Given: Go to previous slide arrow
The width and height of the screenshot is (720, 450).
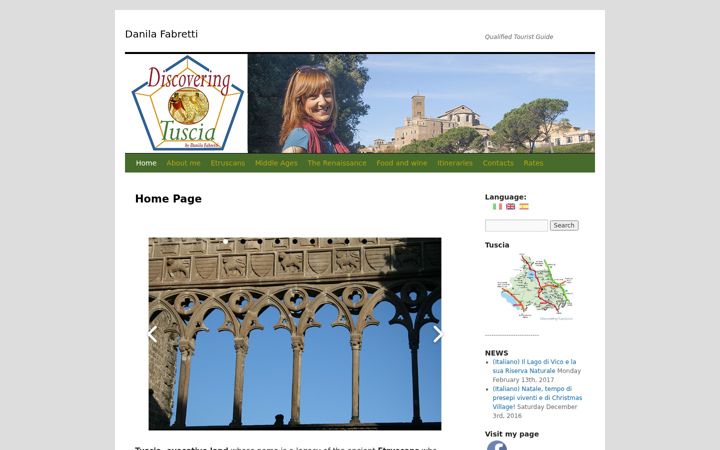Looking at the screenshot, I should point(152,334).
